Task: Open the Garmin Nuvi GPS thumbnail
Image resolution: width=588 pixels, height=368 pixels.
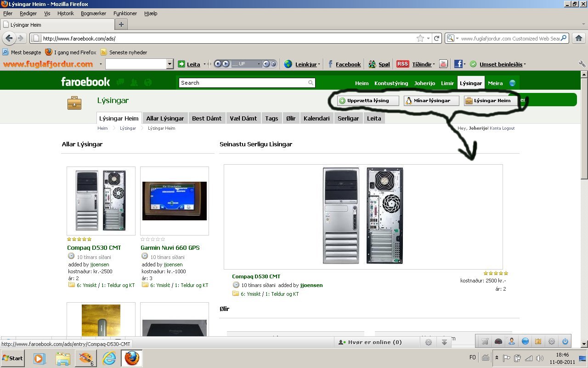Action: click(175, 201)
